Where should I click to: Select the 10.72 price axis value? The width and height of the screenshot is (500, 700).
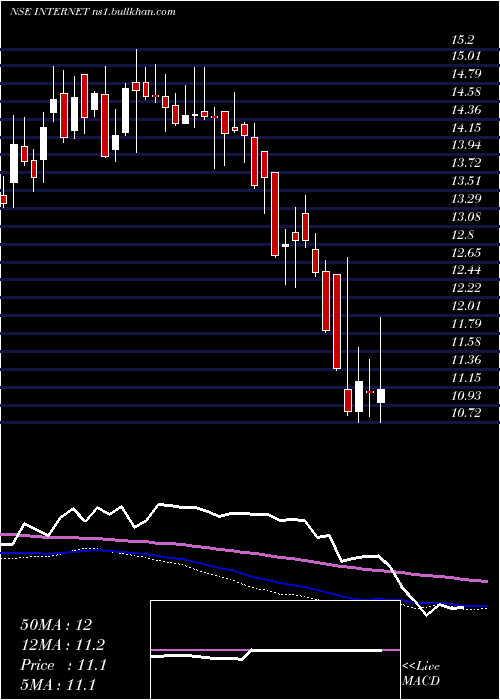coord(466,412)
